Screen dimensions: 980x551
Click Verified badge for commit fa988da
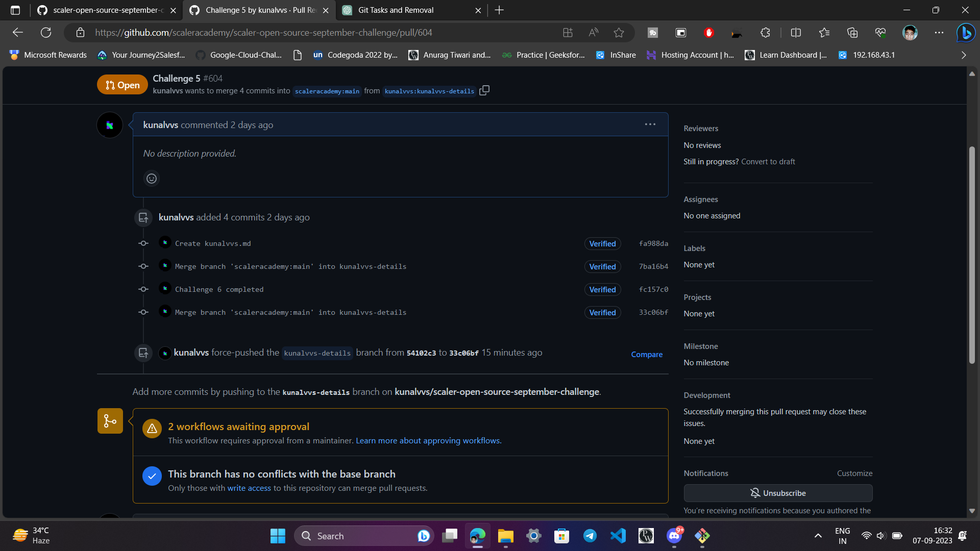pyautogui.click(x=602, y=244)
